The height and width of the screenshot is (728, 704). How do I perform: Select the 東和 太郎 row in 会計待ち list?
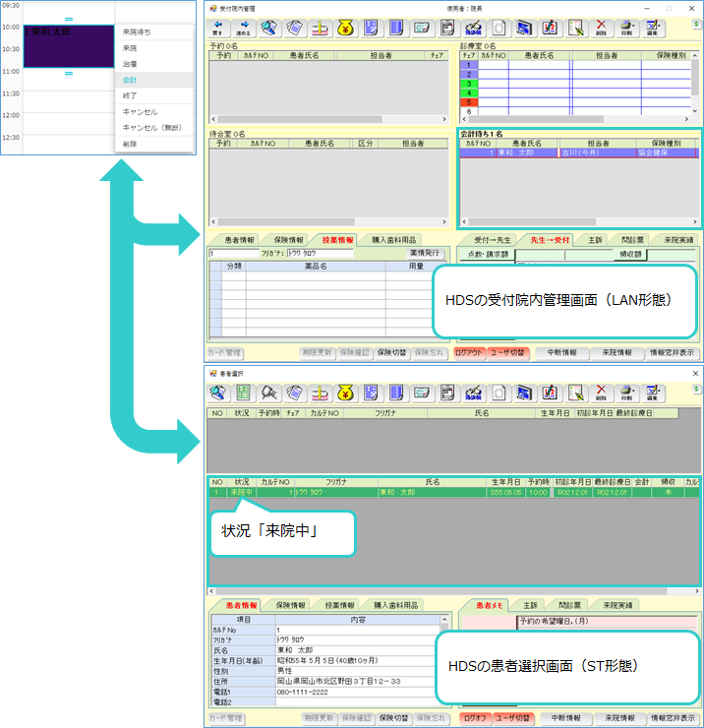coord(580,153)
